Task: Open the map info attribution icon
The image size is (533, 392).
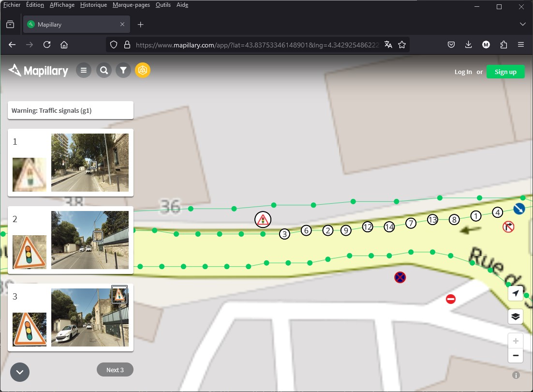Action: (516, 376)
